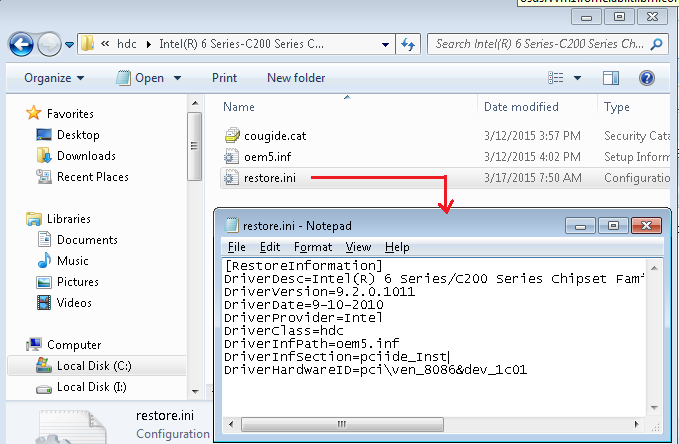The image size is (679, 444).
Task: Click the 'oem5.inf' file name
Action: tap(268, 157)
